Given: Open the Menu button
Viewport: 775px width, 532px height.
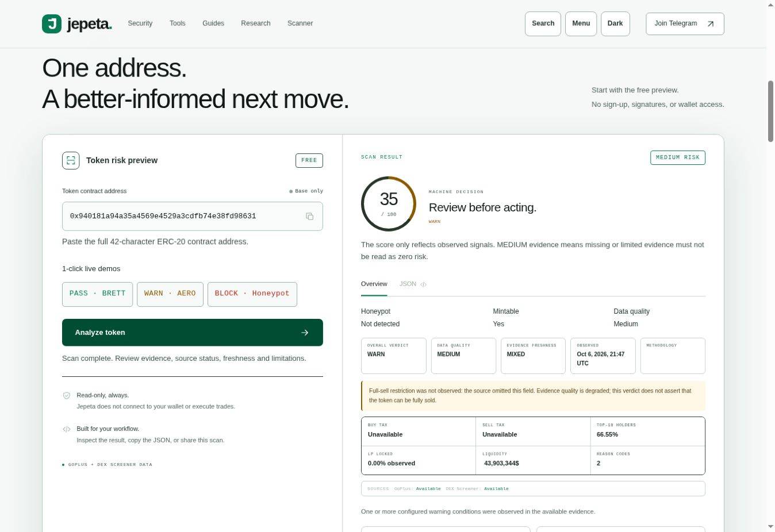Looking at the screenshot, I should click(x=581, y=24).
